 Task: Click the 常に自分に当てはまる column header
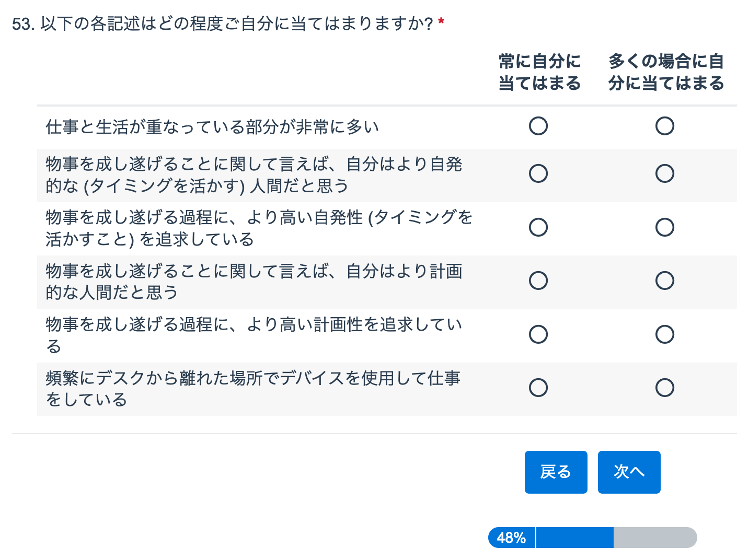[x=539, y=72]
